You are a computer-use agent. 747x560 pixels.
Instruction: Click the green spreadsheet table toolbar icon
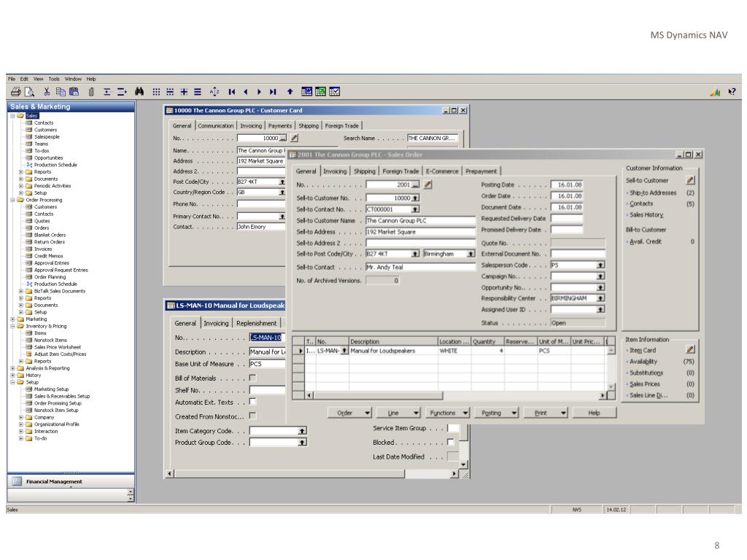coord(321,92)
